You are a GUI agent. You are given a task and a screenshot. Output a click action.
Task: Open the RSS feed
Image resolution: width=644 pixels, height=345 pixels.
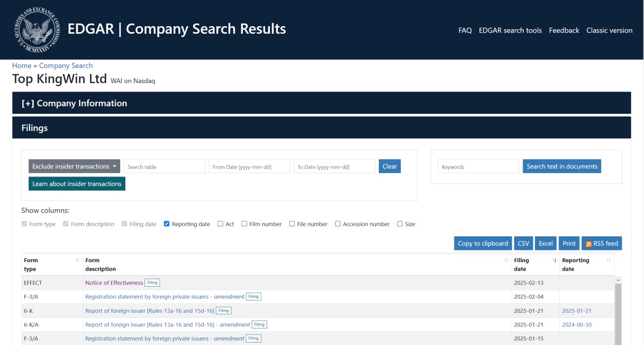[602, 243]
